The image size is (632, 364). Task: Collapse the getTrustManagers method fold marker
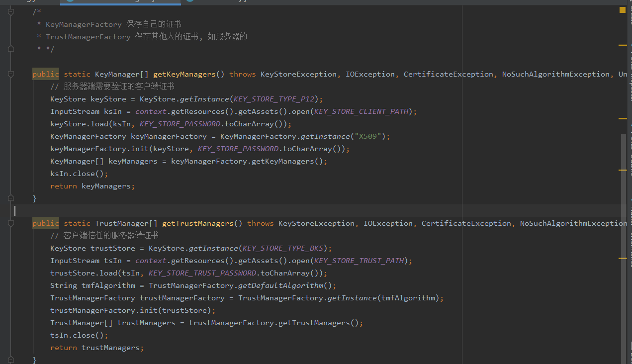11,223
